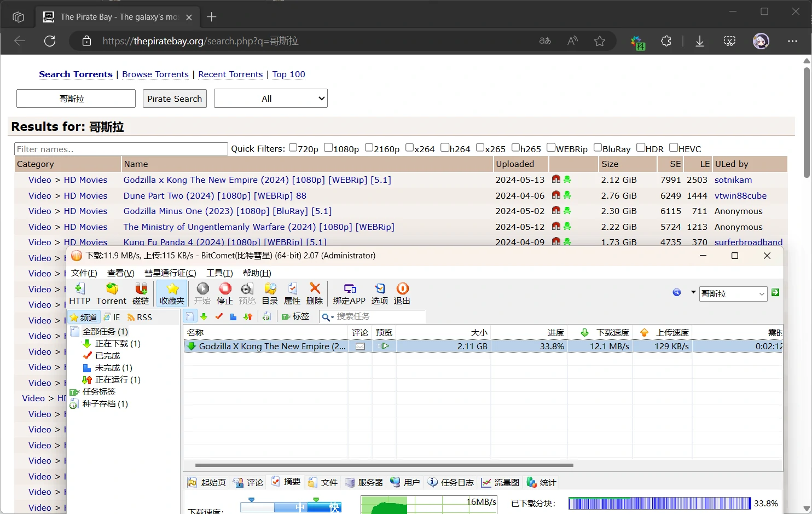Click the 标签 tag filter icon
Screen dimensions: 812x514
295,316
